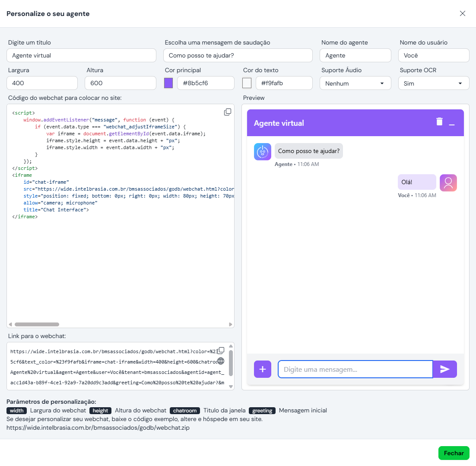Click the 'Personalize o seu agente' heading
Viewport: 476px width, 466px height.
[48, 14]
